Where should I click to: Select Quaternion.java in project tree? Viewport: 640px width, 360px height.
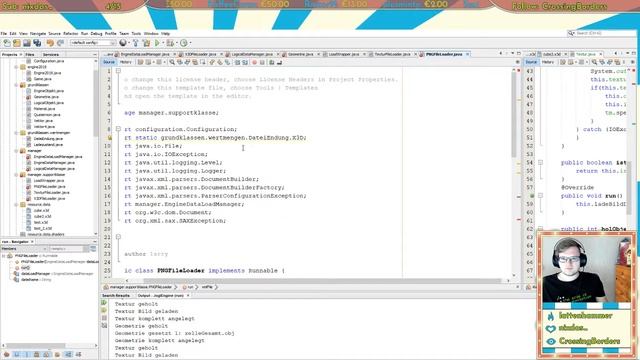(47, 115)
